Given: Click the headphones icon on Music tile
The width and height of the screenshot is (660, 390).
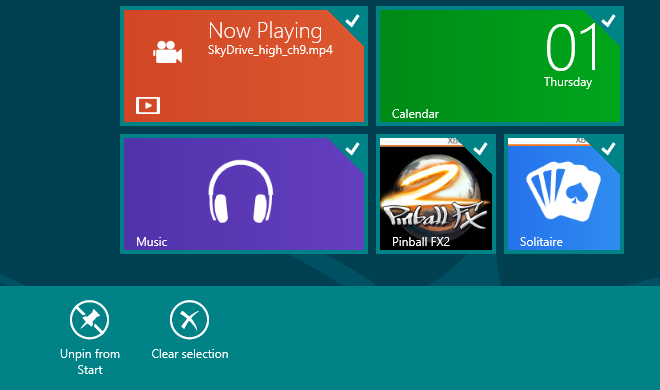Looking at the screenshot, I should pos(241,191).
